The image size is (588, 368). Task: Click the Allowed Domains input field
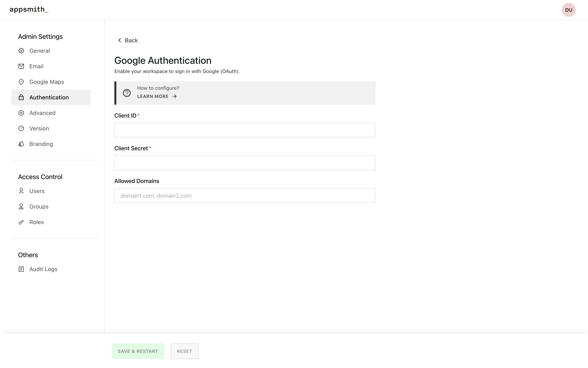coord(245,195)
